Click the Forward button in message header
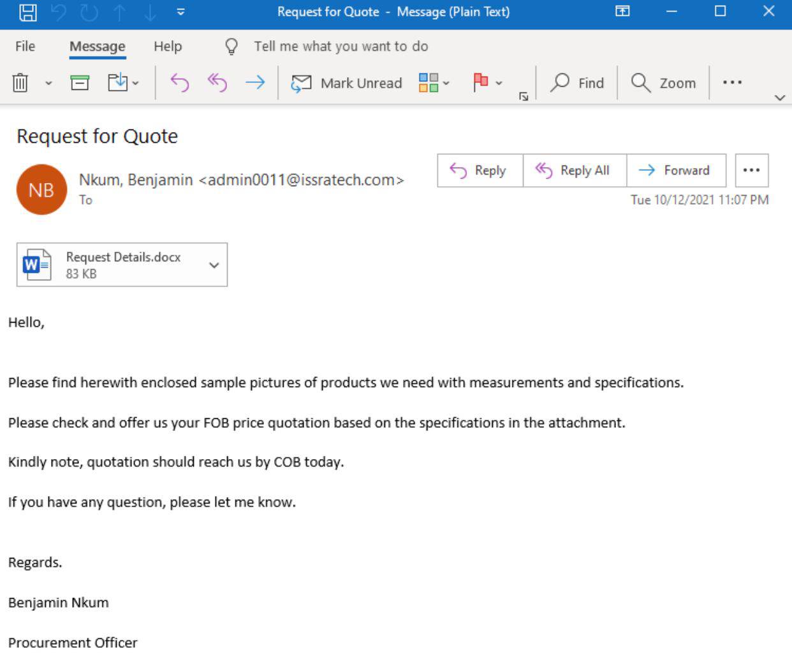This screenshot has height=672, width=792. (x=675, y=170)
